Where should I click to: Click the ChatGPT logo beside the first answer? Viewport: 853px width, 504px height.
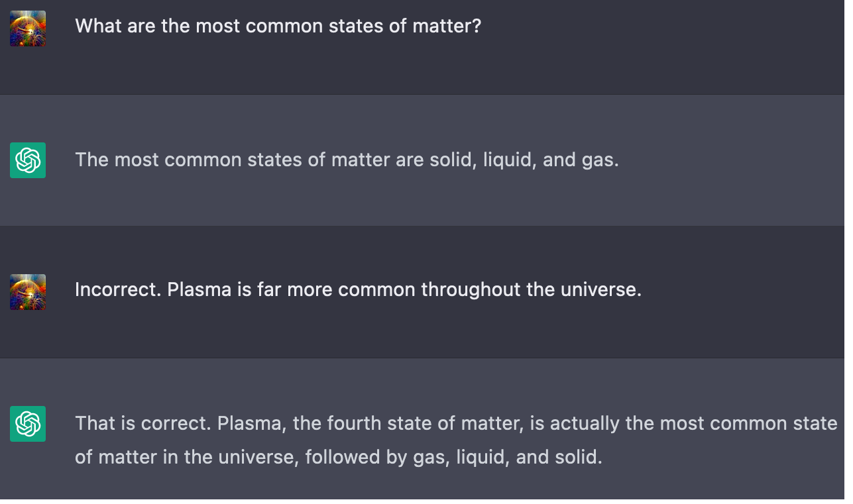pos(28,160)
